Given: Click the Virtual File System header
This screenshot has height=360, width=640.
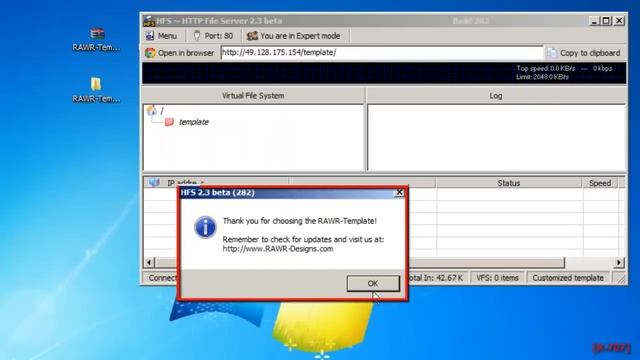Looking at the screenshot, I should point(253,96).
